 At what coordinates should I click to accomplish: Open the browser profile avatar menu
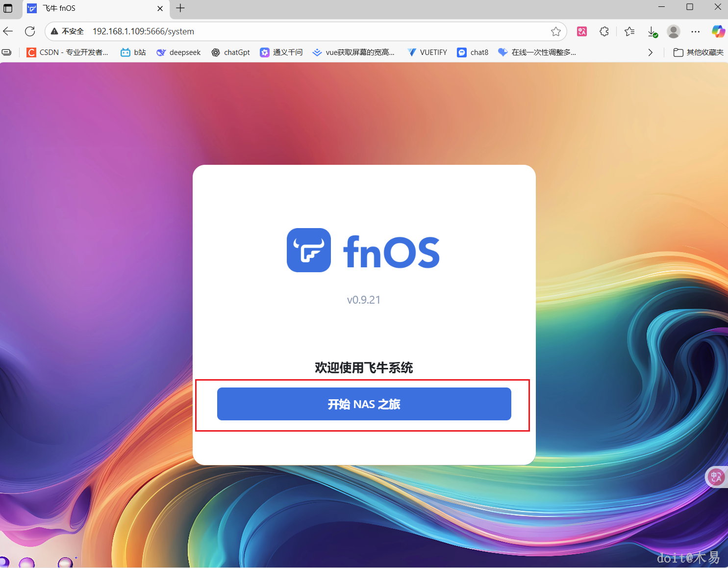tap(674, 31)
